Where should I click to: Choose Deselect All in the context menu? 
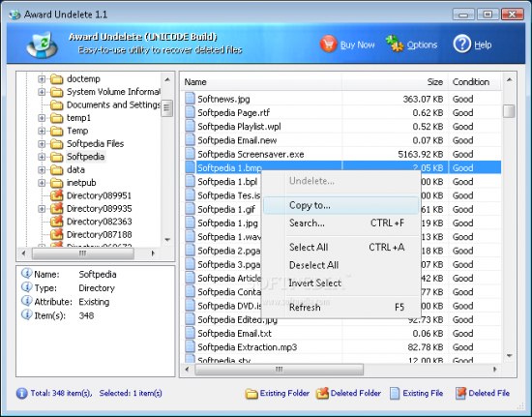[x=341, y=265]
